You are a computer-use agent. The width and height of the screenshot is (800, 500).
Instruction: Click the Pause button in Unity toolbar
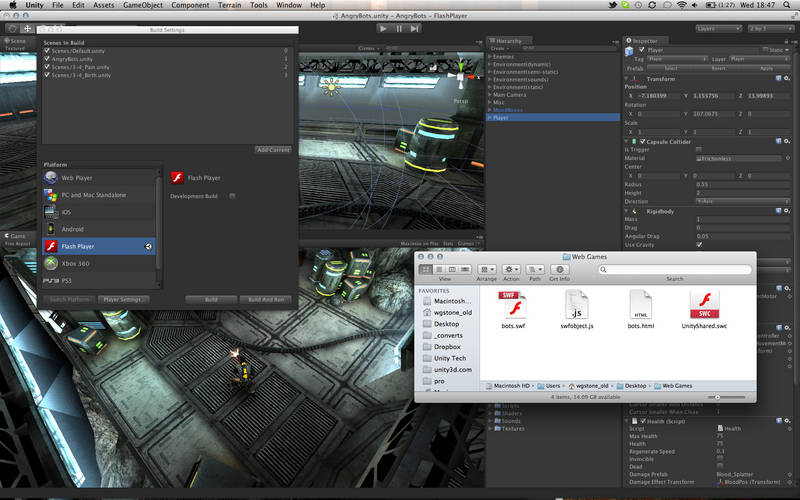point(399,29)
